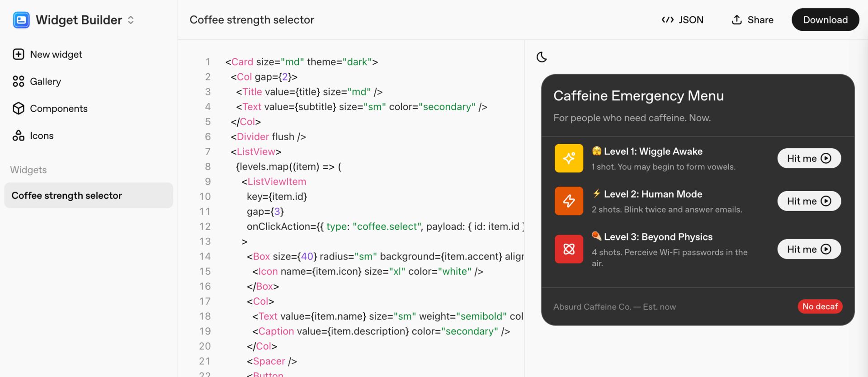Place cursor on code line 7 ListView

click(x=256, y=151)
